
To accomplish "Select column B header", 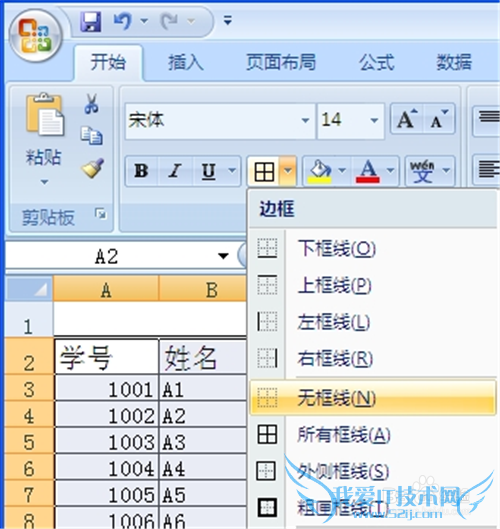I will tap(203, 289).
